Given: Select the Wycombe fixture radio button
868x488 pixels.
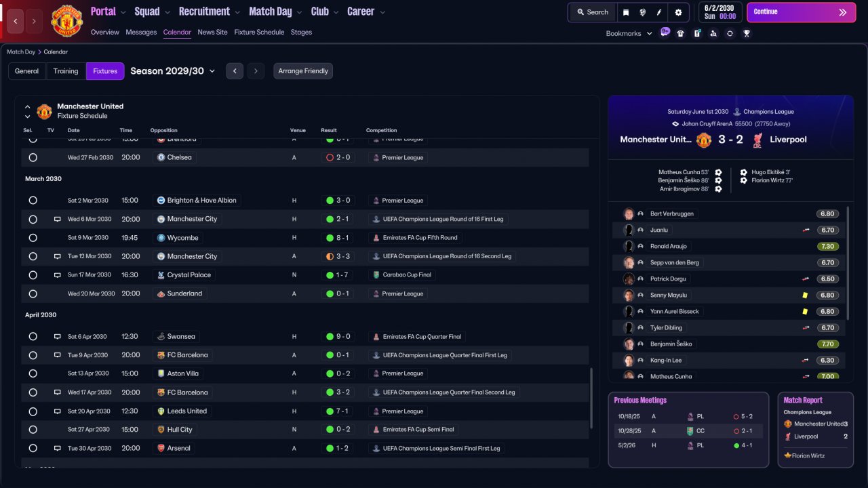Looking at the screenshot, I should tap(33, 238).
